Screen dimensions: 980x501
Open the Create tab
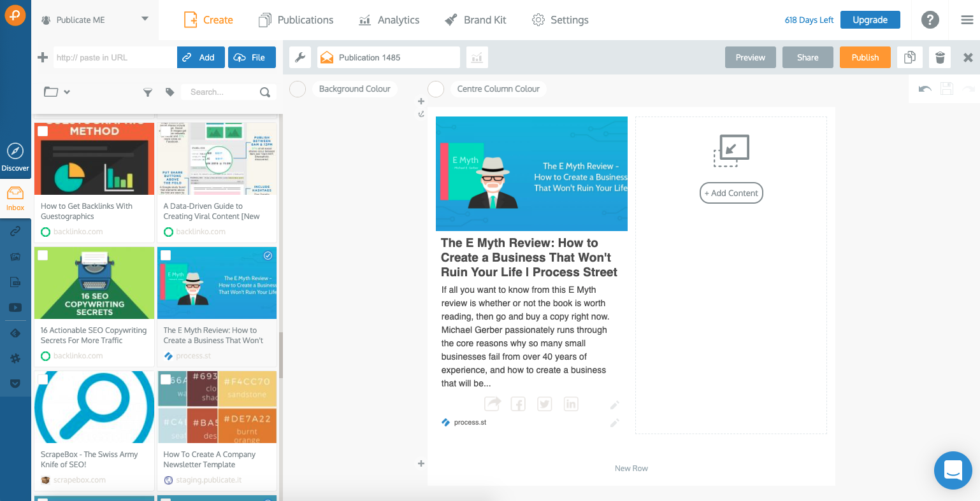tap(208, 20)
